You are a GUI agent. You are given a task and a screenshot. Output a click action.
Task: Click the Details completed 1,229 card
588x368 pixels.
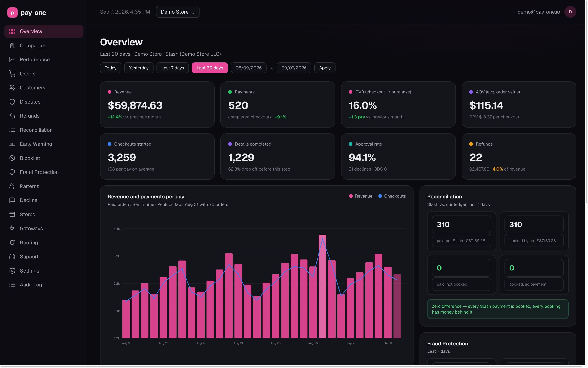pyautogui.click(x=278, y=157)
